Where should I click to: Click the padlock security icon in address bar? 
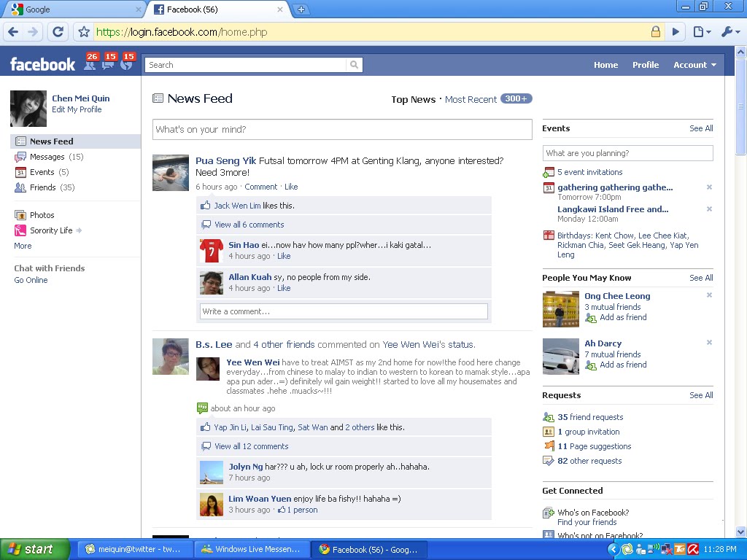656,32
